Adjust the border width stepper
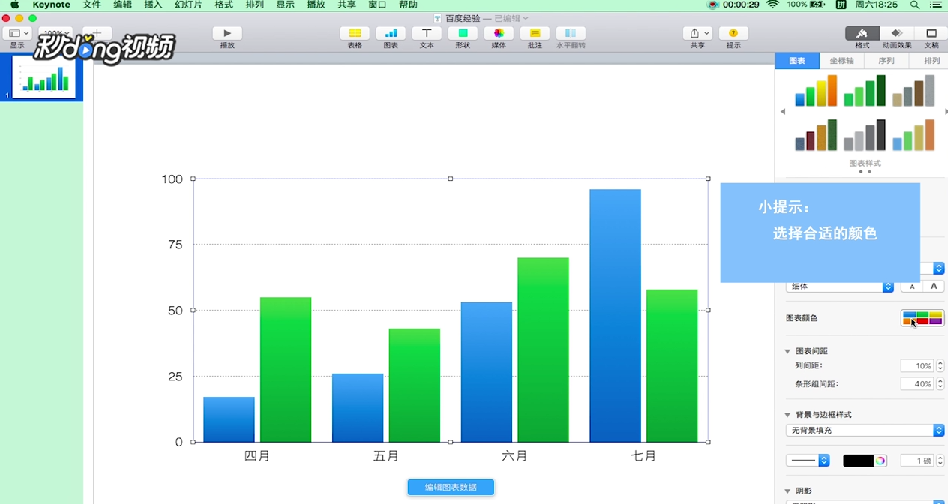Viewport: 948px width, 504px height. point(940,460)
